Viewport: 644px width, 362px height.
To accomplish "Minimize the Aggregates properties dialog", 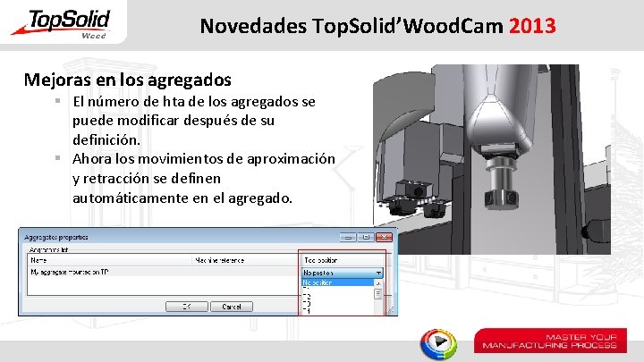I will 348,237.
